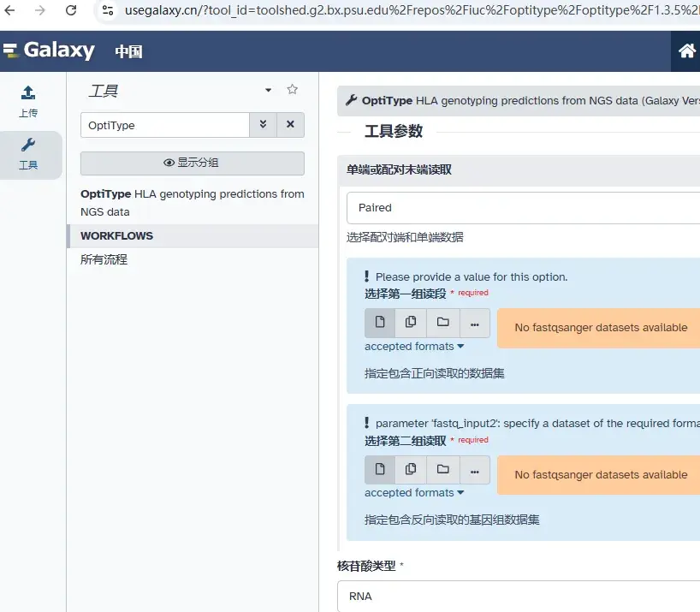Click the ellipsis options icon for 第二组读取
The image size is (700, 612).
pos(474,469)
